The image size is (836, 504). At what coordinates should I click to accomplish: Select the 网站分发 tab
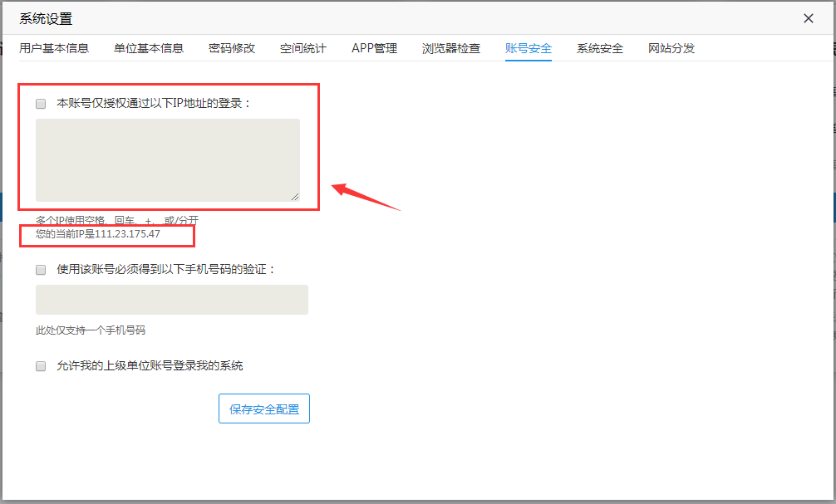671,48
